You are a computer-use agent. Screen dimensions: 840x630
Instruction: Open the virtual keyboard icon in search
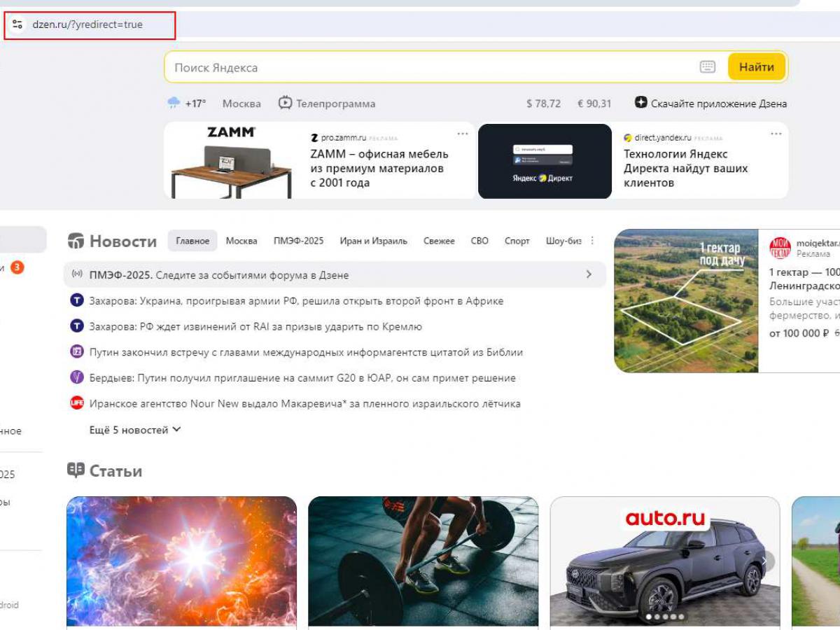click(x=708, y=67)
